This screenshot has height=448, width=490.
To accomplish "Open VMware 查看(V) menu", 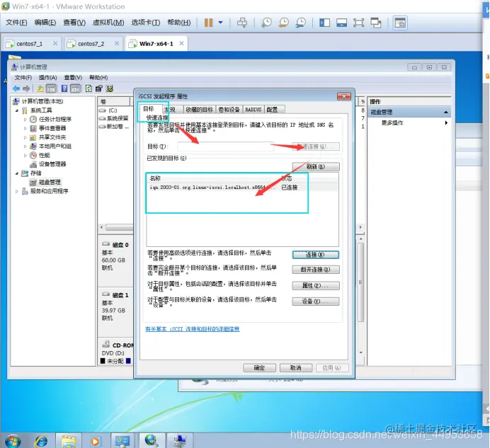I will [74, 23].
